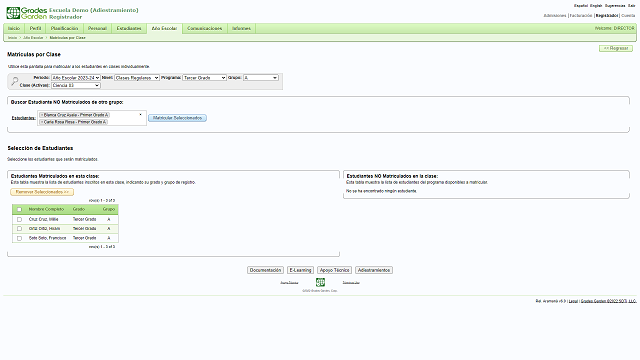The image size is (640, 360).
Task: Click student name Cruz Cruz, Willie
Action: (43, 219)
